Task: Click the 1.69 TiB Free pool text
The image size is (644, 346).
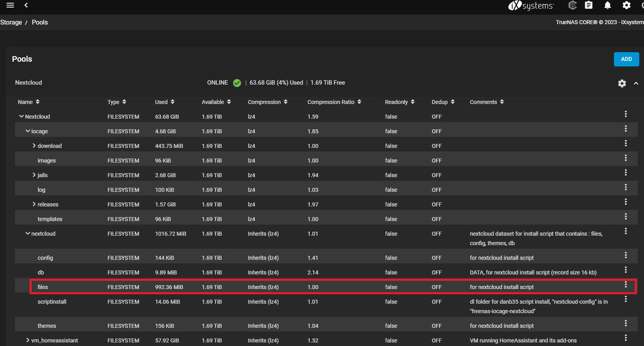Action: 328,83
